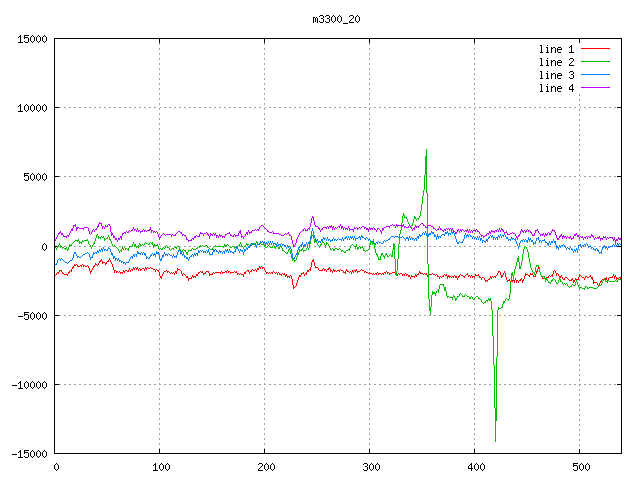
Task: Click the -5000 y-axis tick label
Action: click(32, 316)
